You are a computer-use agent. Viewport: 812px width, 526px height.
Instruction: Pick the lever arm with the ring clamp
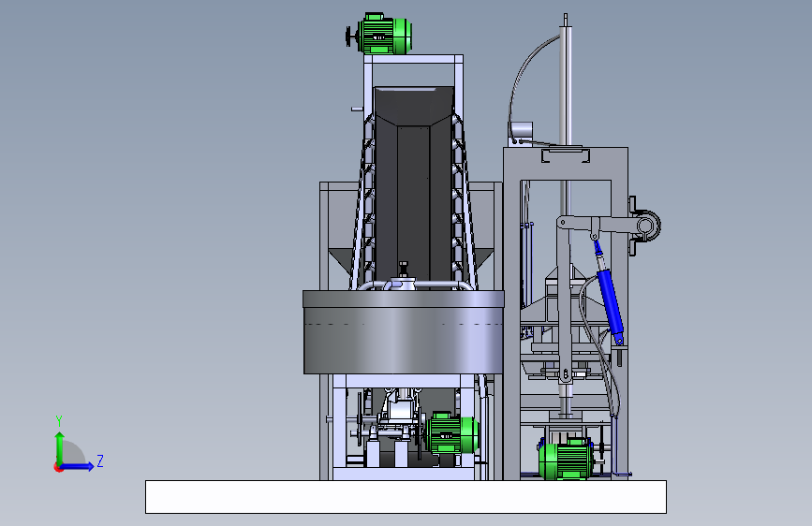[609, 226]
